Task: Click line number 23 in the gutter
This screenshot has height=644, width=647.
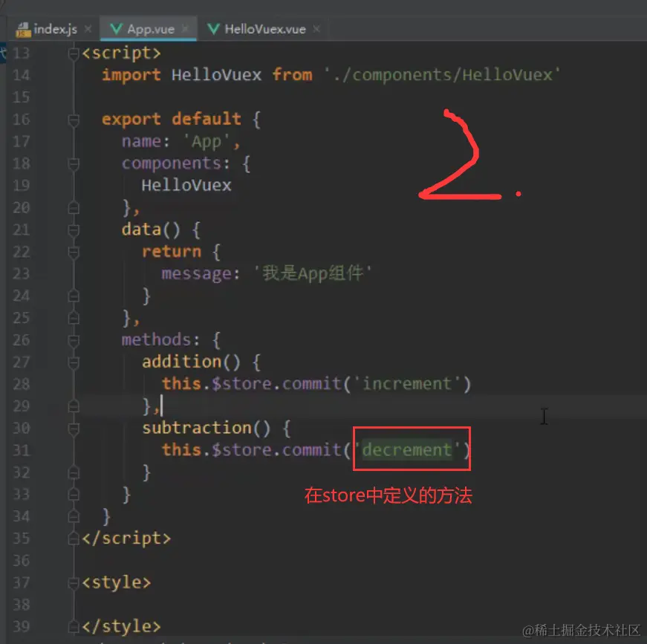Action: [x=21, y=274]
